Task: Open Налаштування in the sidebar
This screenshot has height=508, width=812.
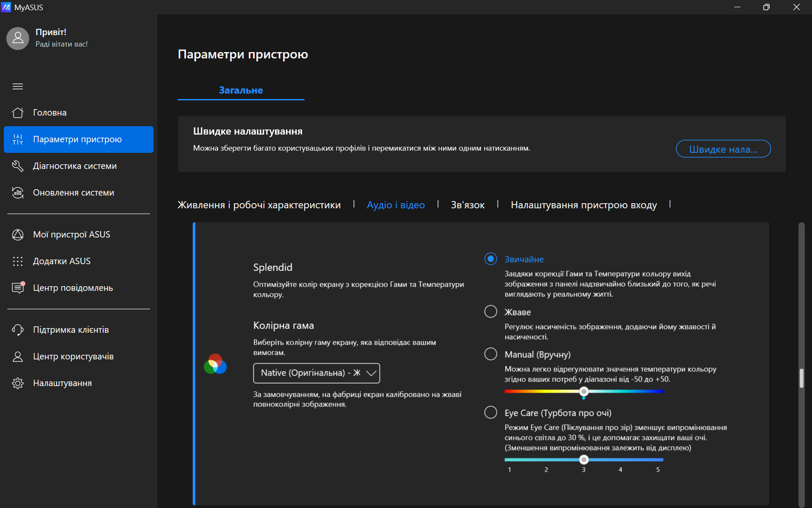Action: 62,383
